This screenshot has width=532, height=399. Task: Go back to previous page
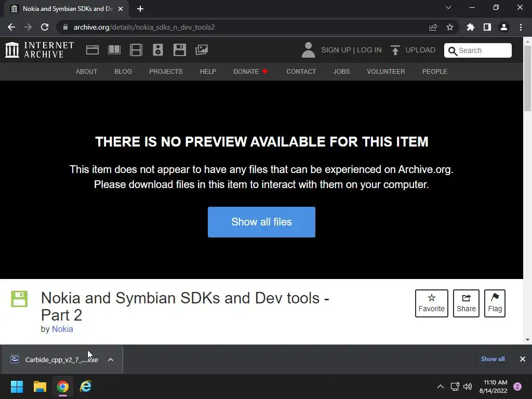tap(11, 27)
